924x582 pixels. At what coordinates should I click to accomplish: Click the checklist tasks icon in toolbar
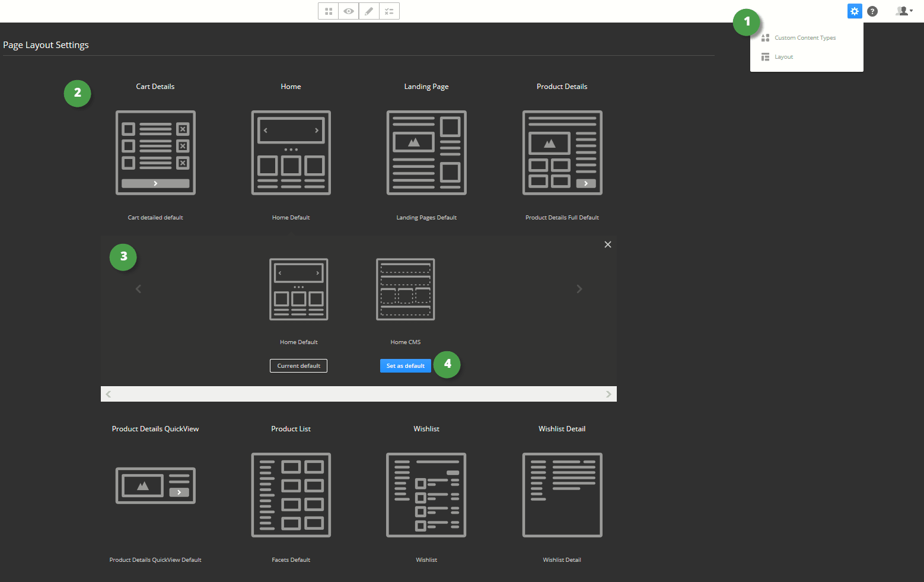(x=389, y=11)
